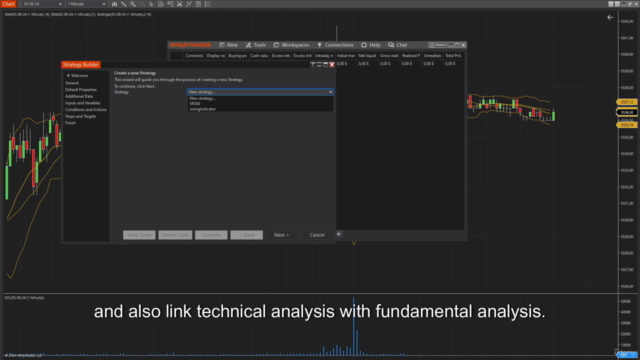Click the View Code button
The width and height of the screenshot is (640, 360).
[x=139, y=235]
